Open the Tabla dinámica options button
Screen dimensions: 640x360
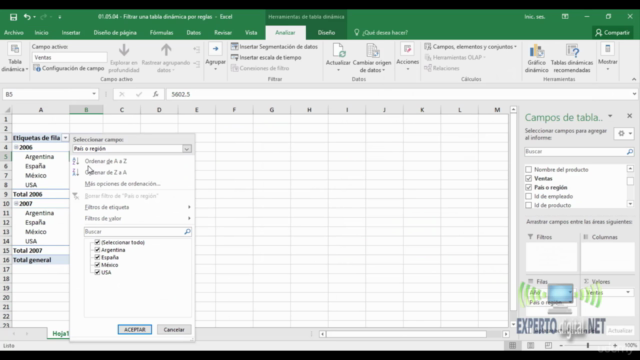pos(15,58)
